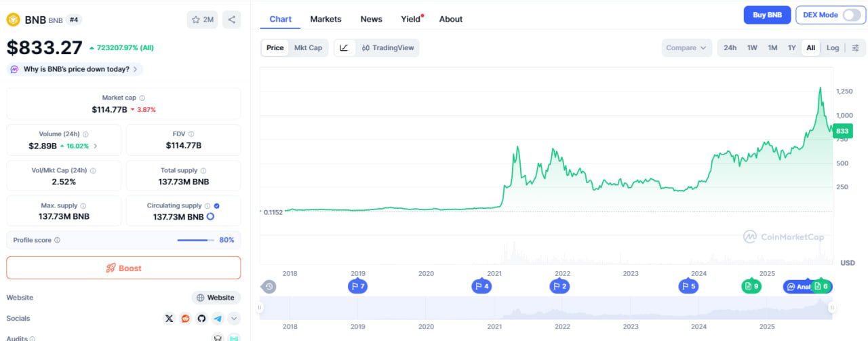Enable Log scale on chart
This screenshot has width=868, height=341.
click(x=833, y=47)
